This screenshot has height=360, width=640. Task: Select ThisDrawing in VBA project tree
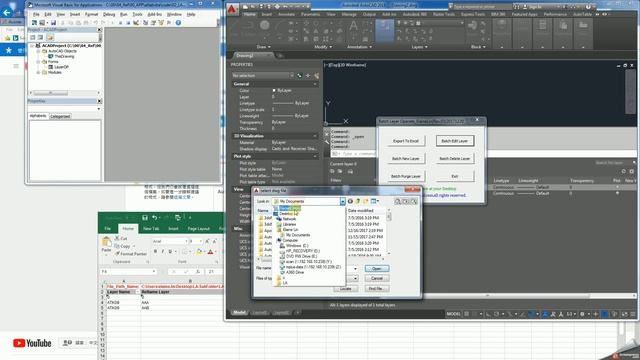click(64, 56)
